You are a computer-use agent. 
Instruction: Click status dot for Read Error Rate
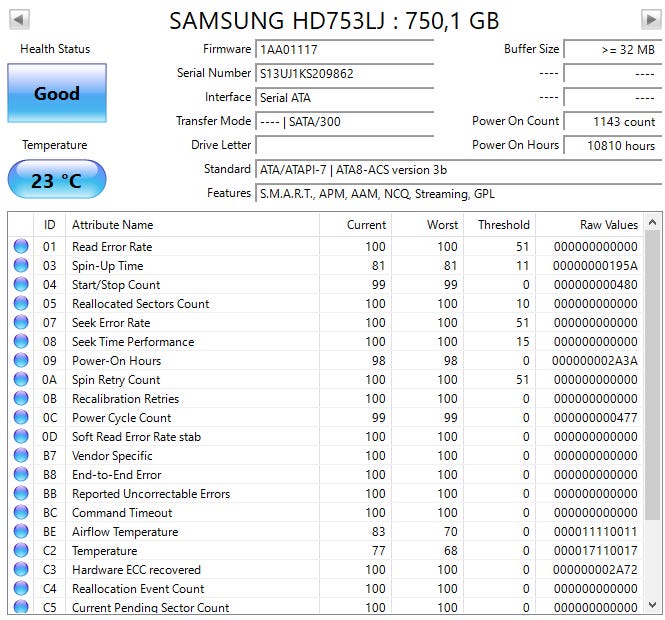click(x=21, y=246)
